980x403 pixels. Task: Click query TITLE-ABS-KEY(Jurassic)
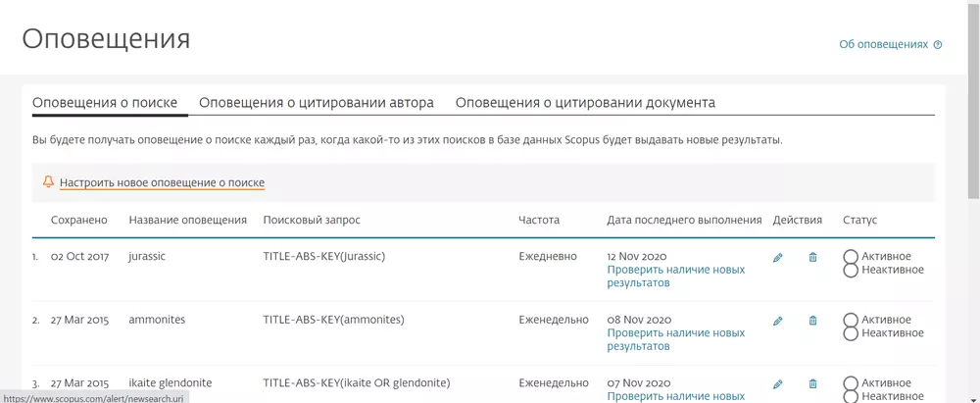323,256
